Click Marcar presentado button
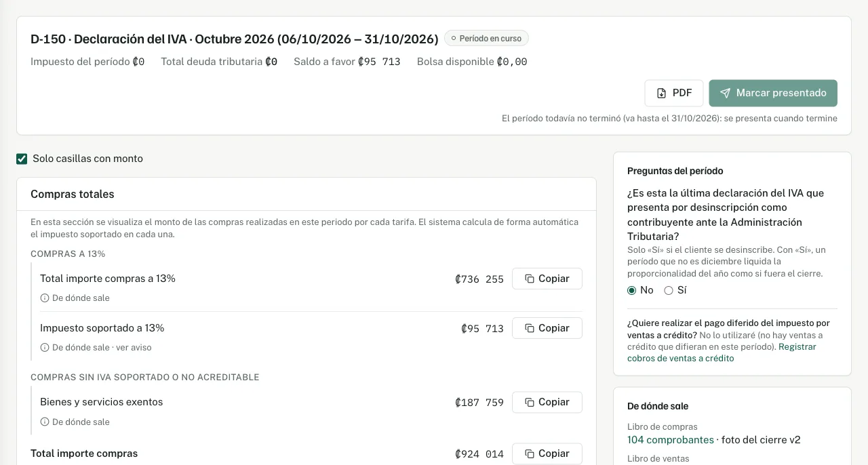 pyautogui.click(x=773, y=93)
